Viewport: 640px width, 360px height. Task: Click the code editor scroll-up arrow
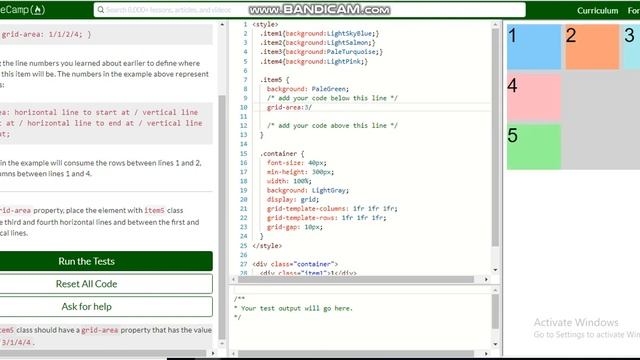(495, 24)
